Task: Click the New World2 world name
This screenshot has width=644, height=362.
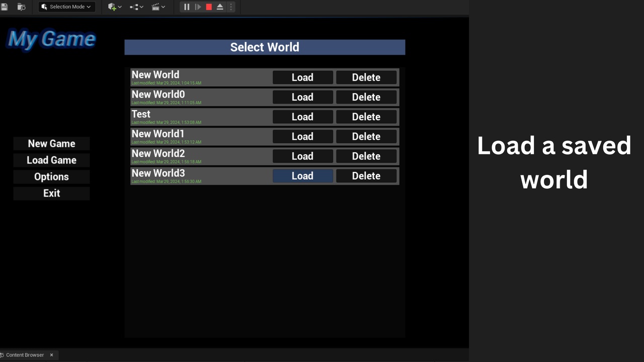Action: [158, 153]
